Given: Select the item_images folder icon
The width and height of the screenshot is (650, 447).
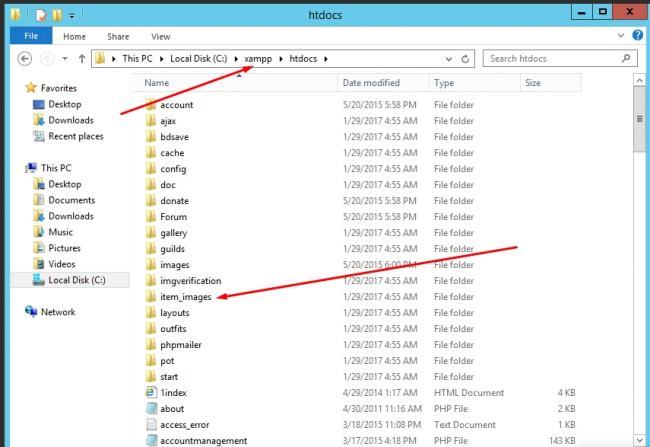Looking at the screenshot, I should pos(151,296).
